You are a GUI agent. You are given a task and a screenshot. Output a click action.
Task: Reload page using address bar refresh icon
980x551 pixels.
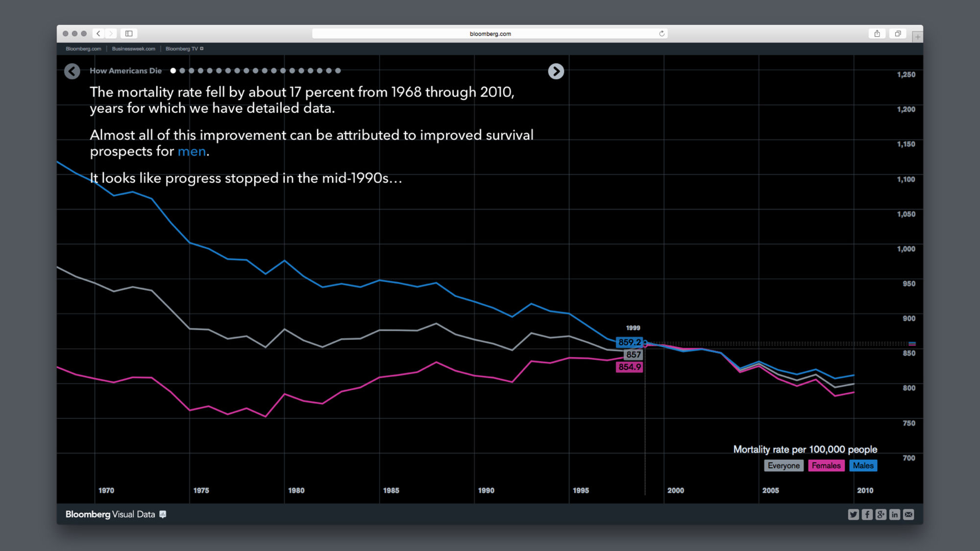click(661, 33)
